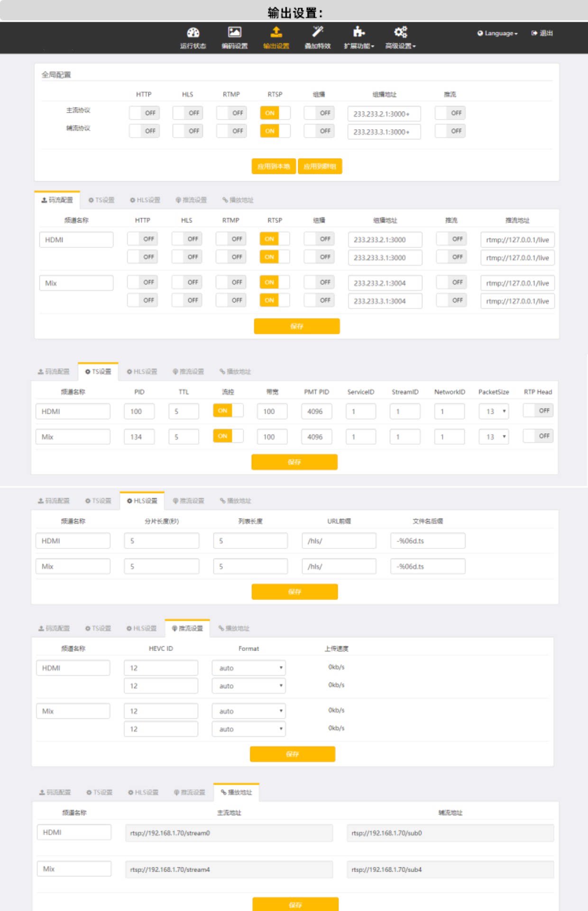Click the Mix 文件名后缀 field -%06d.ts
This screenshot has height=911, width=588.
pos(428,567)
